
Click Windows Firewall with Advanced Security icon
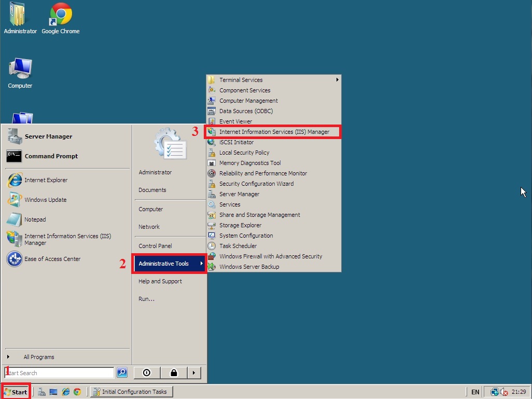[212, 256]
